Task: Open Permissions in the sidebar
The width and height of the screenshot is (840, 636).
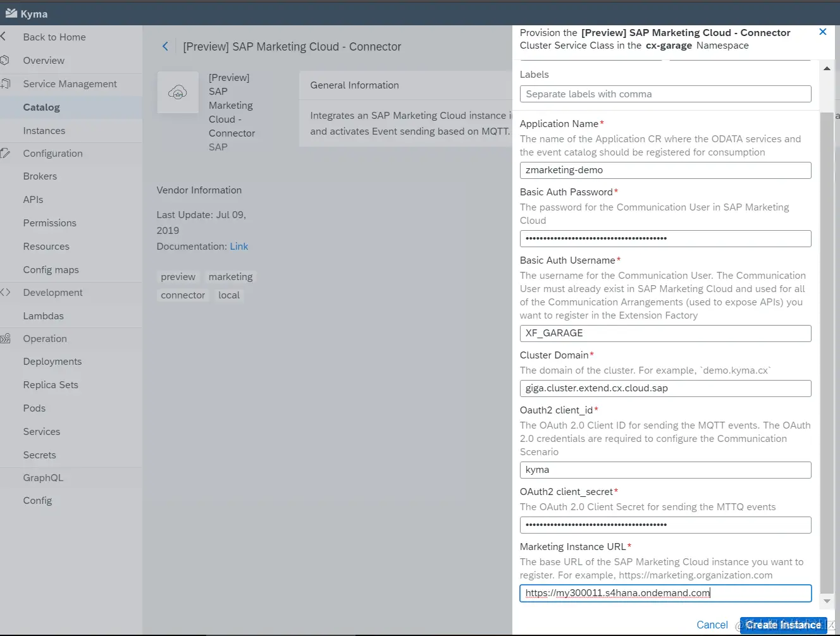Action: point(49,223)
